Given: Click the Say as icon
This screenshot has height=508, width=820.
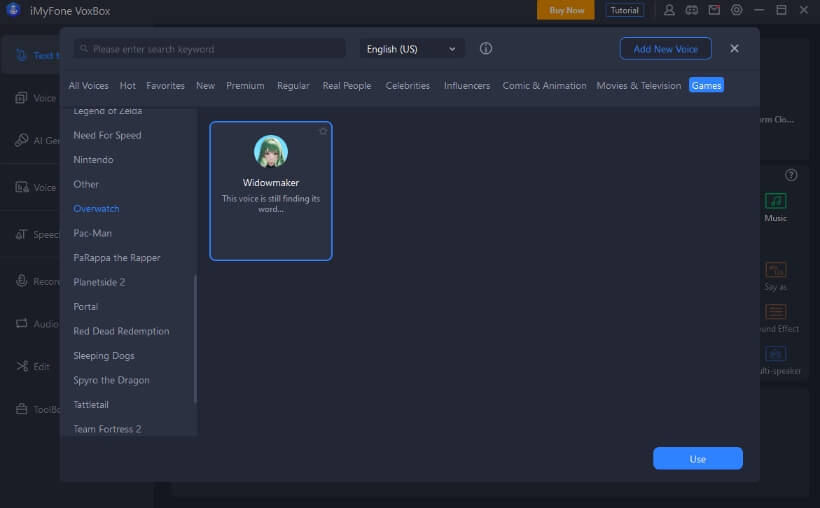Looking at the screenshot, I should pyautogui.click(x=776, y=270).
